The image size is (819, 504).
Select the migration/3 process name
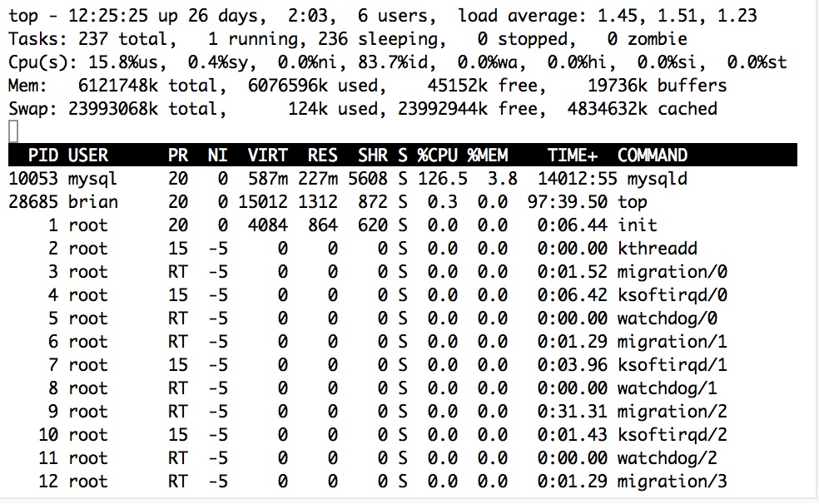tap(673, 482)
